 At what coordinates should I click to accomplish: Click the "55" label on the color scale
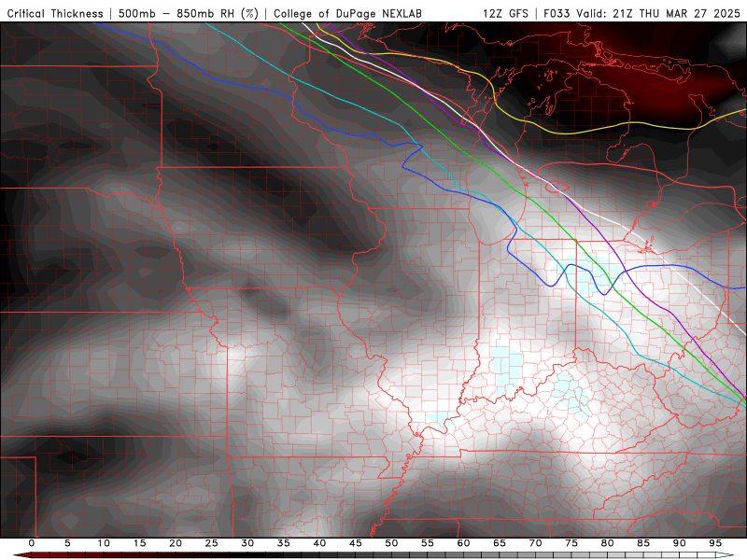428,543
